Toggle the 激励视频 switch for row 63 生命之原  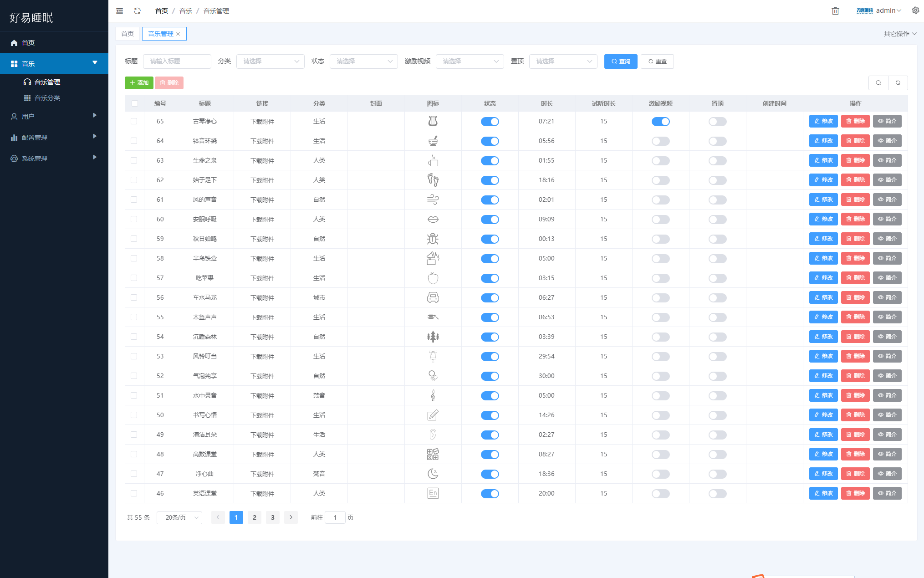click(660, 160)
